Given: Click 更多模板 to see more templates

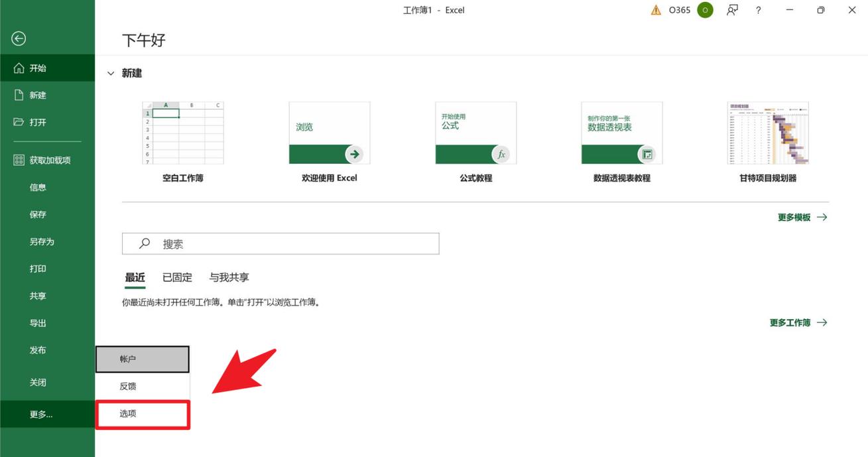Looking at the screenshot, I should (794, 217).
